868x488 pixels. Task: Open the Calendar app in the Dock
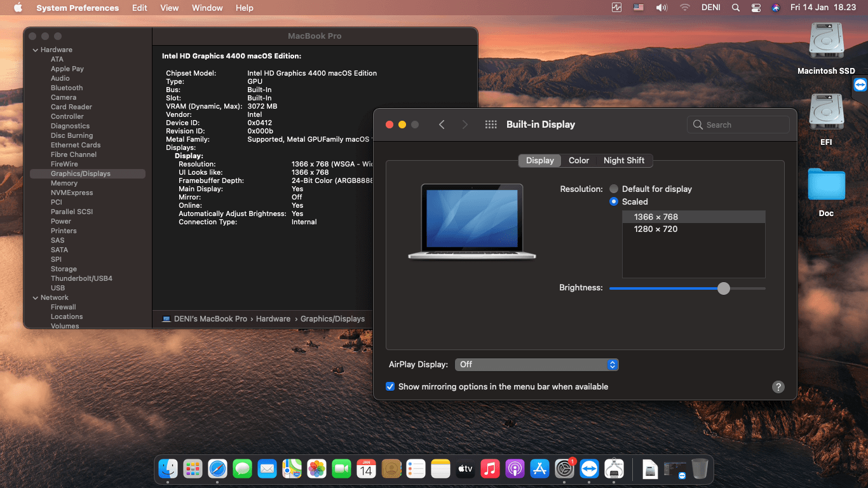(x=366, y=469)
